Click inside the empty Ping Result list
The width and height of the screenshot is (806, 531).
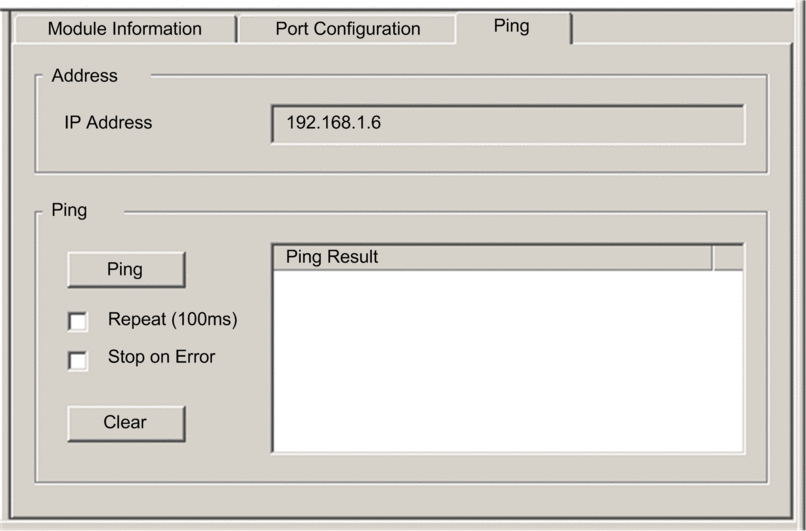507,360
